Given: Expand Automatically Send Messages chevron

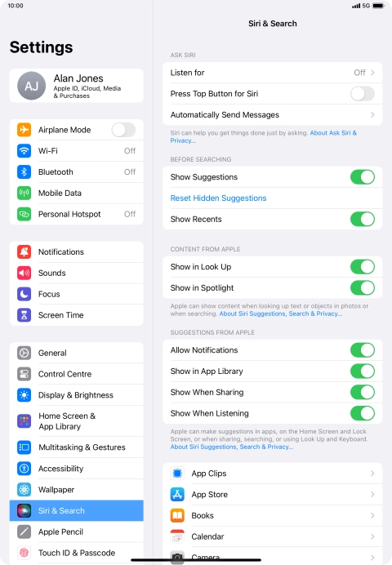Looking at the screenshot, I should pos(372,115).
